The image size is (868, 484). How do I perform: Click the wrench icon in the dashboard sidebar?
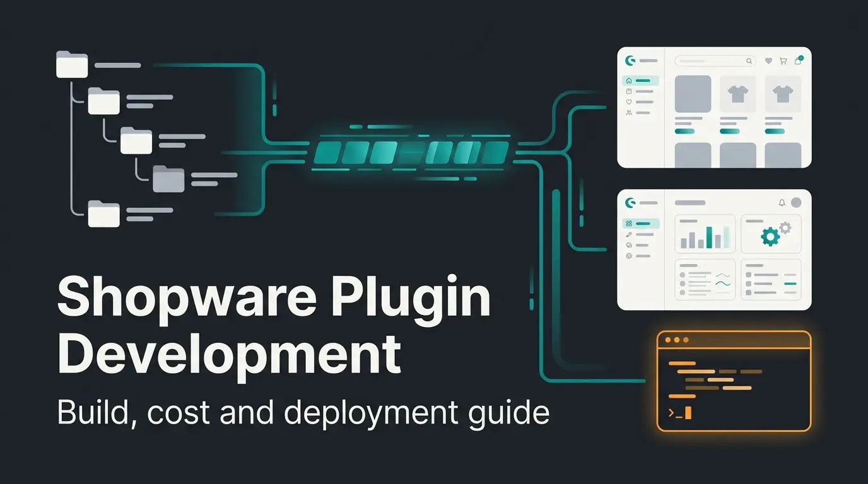point(629,234)
